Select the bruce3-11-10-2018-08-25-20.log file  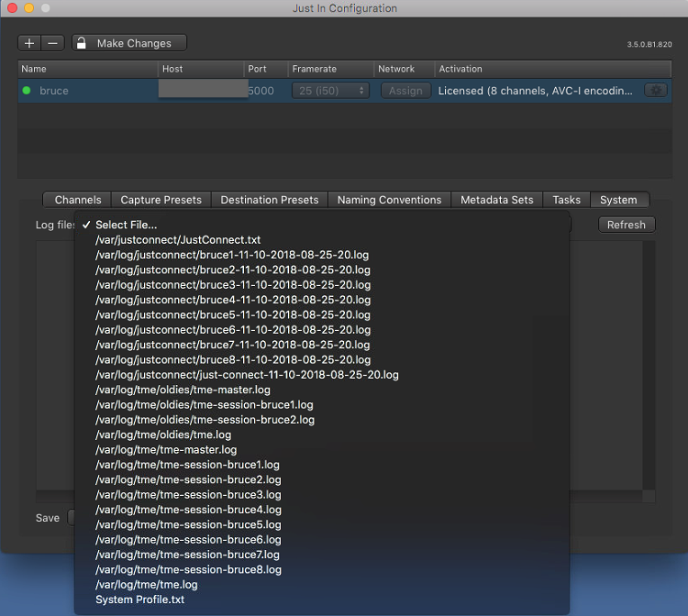[322, 285]
